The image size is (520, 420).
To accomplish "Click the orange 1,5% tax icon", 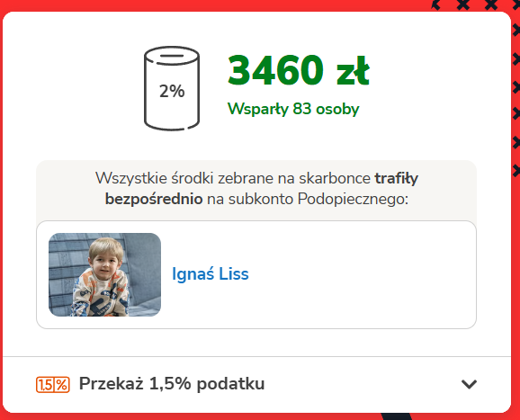I will [53, 385].
